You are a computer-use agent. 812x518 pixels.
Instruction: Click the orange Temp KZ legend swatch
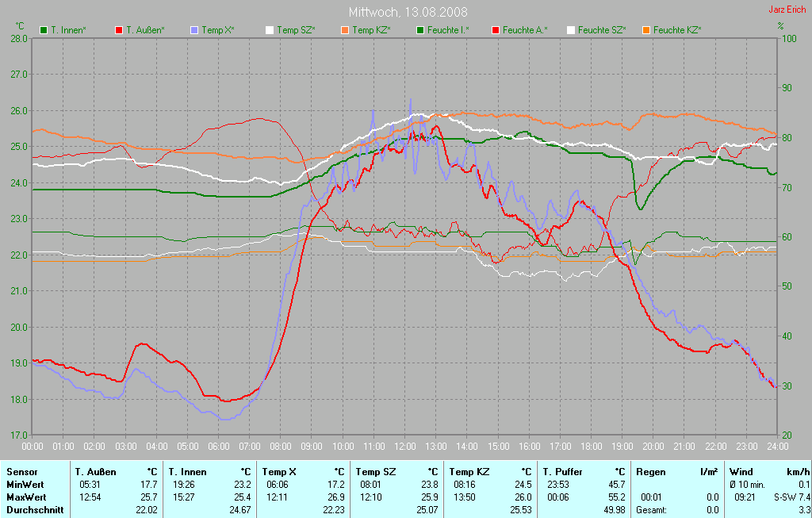345,30
